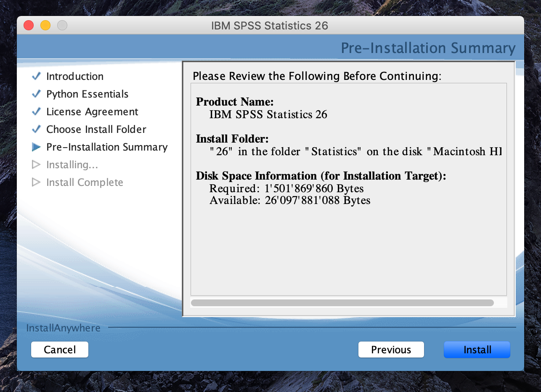
Task: Click the install folder path text line
Action: pos(355,151)
